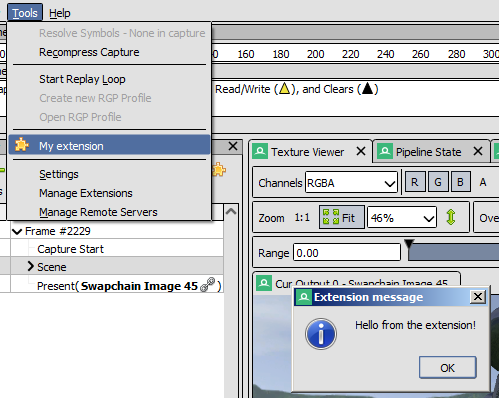Toggle the blue B channel button
This screenshot has height=398, width=499.
tap(461, 182)
